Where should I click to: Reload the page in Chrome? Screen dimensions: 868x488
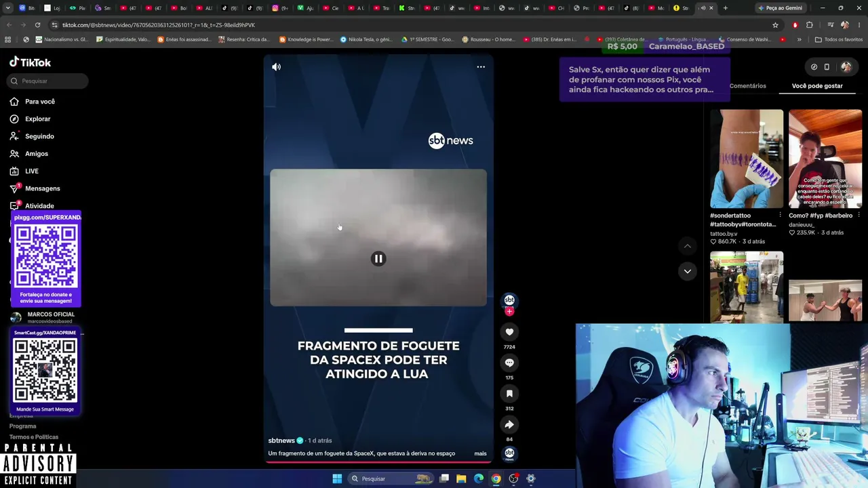pos(37,25)
